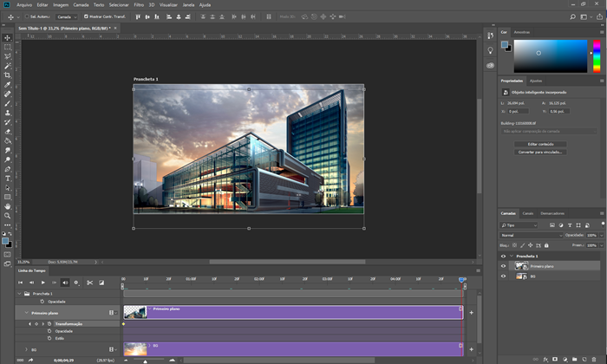607x364 pixels.
Task: Create new adjustment layer icon
Action: (565, 360)
